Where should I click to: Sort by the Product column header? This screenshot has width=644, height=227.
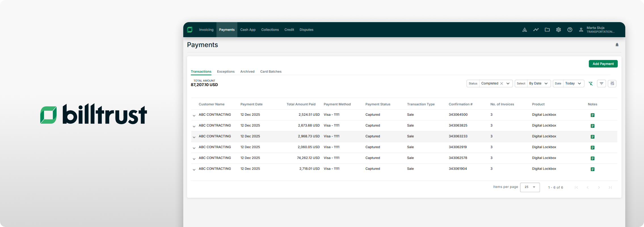click(538, 104)
